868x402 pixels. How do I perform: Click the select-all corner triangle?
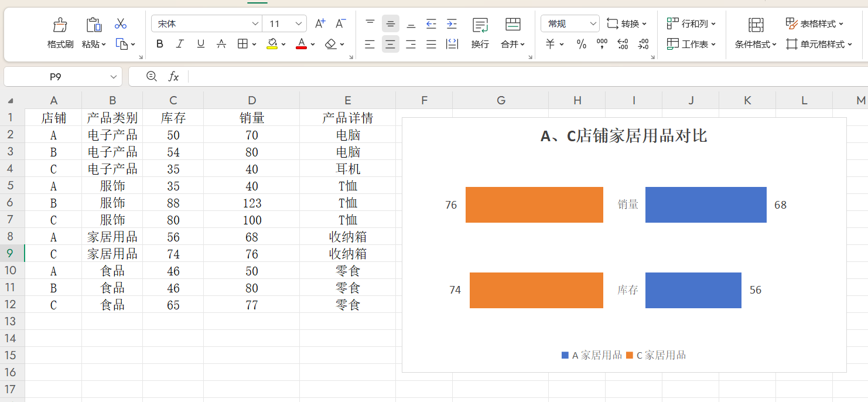[x=11, y=101]
